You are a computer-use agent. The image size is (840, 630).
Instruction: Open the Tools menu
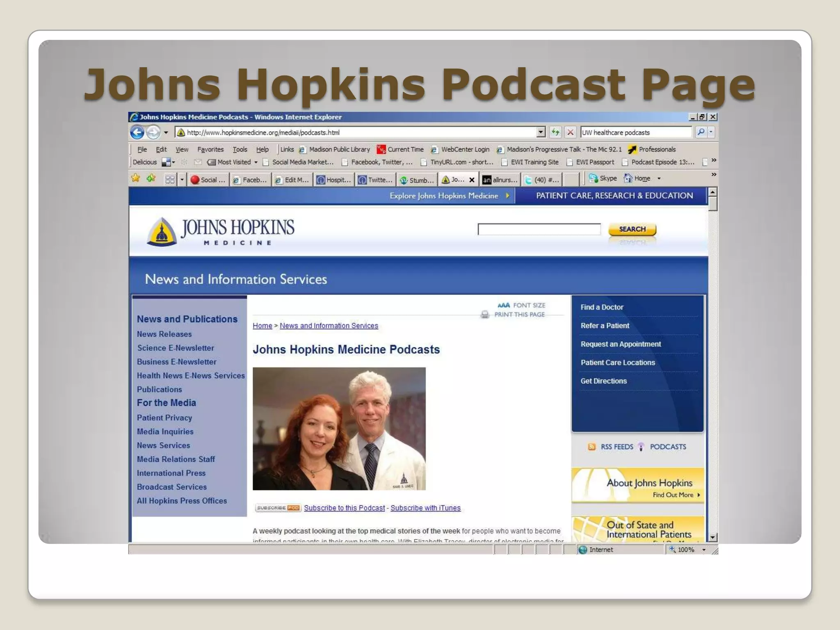(x=240, y=149)
